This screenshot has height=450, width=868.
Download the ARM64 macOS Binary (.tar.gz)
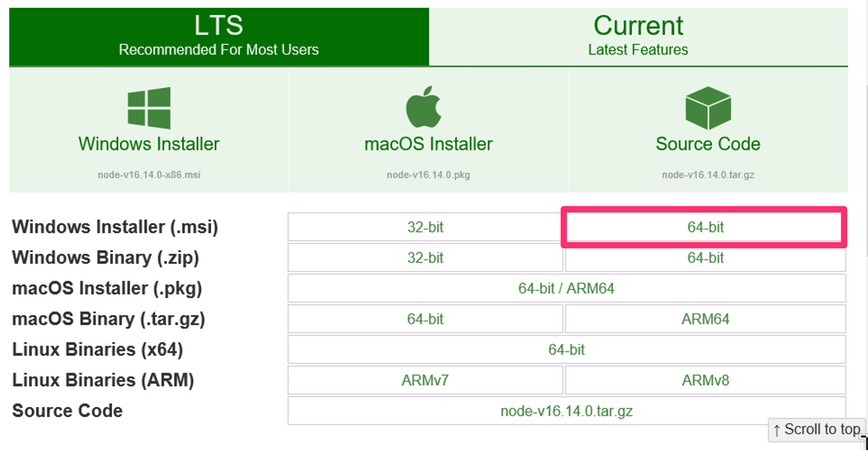[704, 319]
